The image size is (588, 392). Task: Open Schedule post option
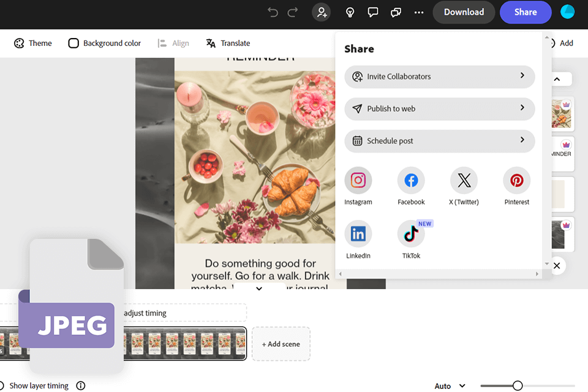point(440,141)
